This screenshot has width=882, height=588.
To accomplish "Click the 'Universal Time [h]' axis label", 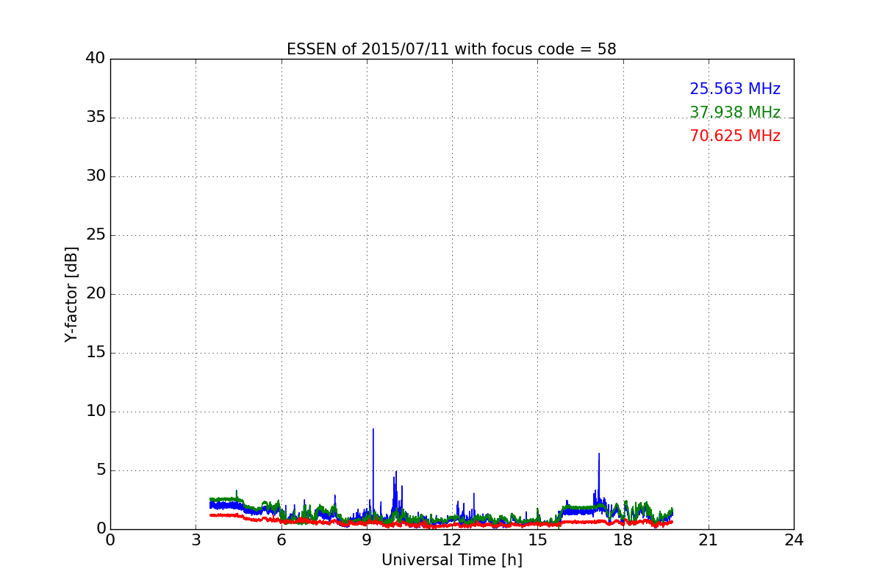I will (451, 560).
